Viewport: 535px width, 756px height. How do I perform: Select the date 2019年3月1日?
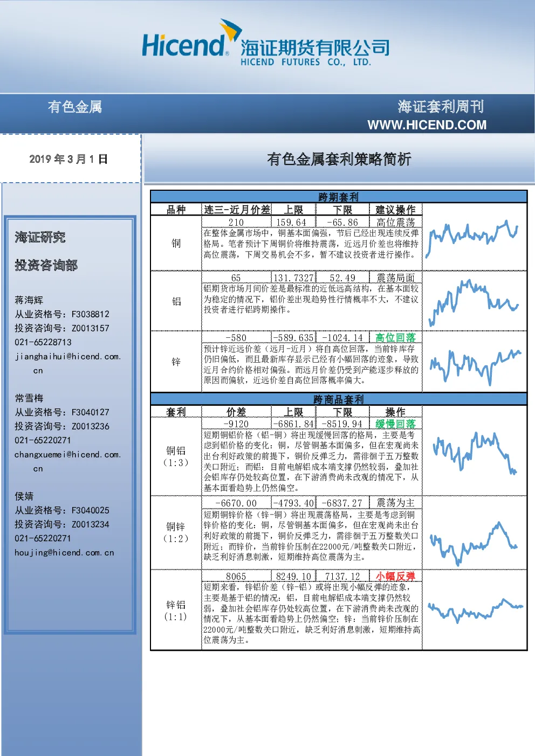click(68, 159)
